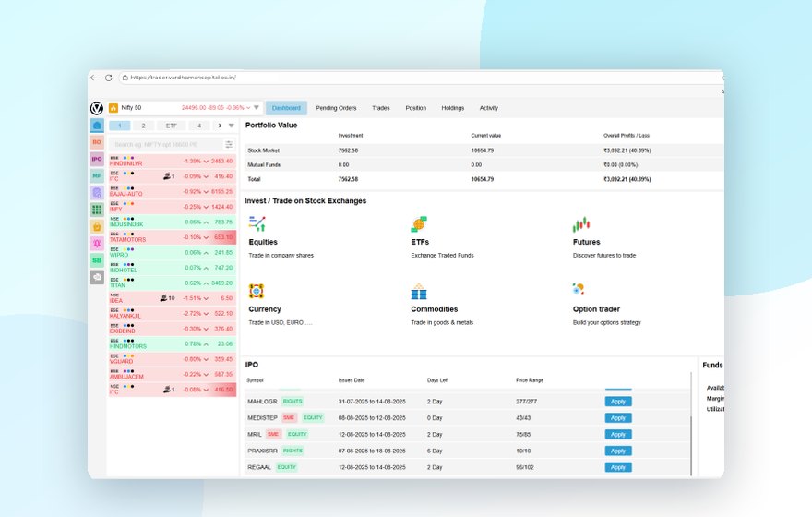Click the ETFs globe icon
The image size is (812, 517).
[x=419, y=224]
